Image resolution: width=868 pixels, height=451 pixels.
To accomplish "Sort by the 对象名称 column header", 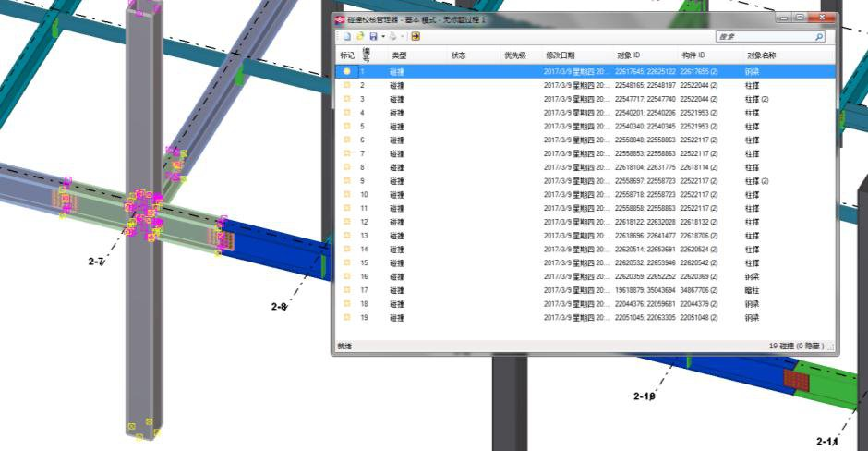I will 762,55.
